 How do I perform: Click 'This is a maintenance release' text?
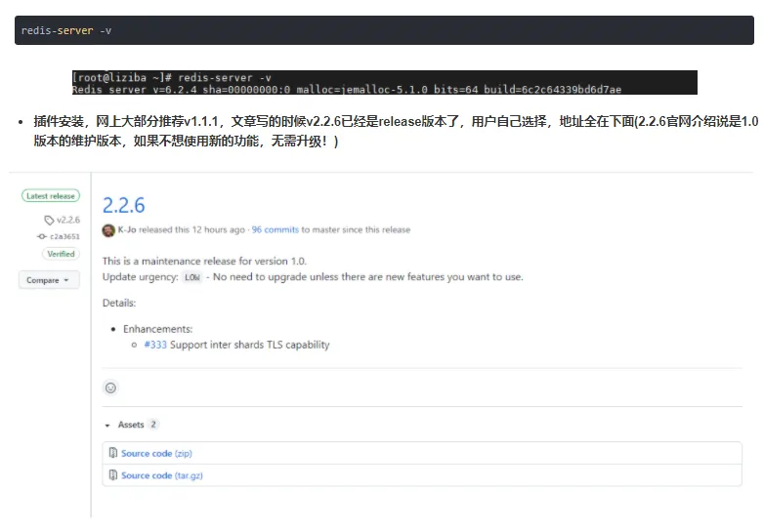(x=204, y=262)
